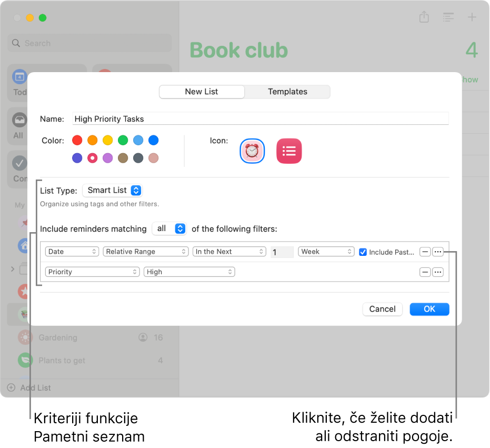Open the Week unit dropdown
The image size is (490, 448).
(x=326, y=251)
